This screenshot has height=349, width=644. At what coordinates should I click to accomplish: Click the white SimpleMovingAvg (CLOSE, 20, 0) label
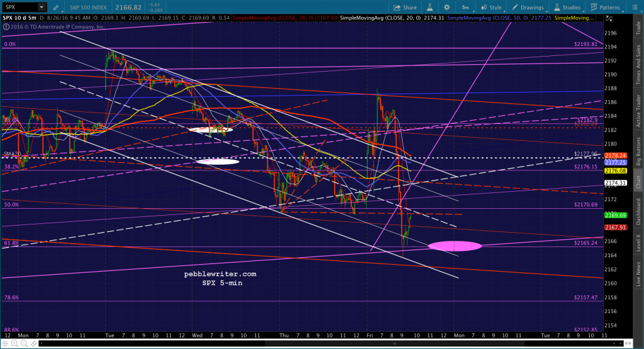point(380,18)
